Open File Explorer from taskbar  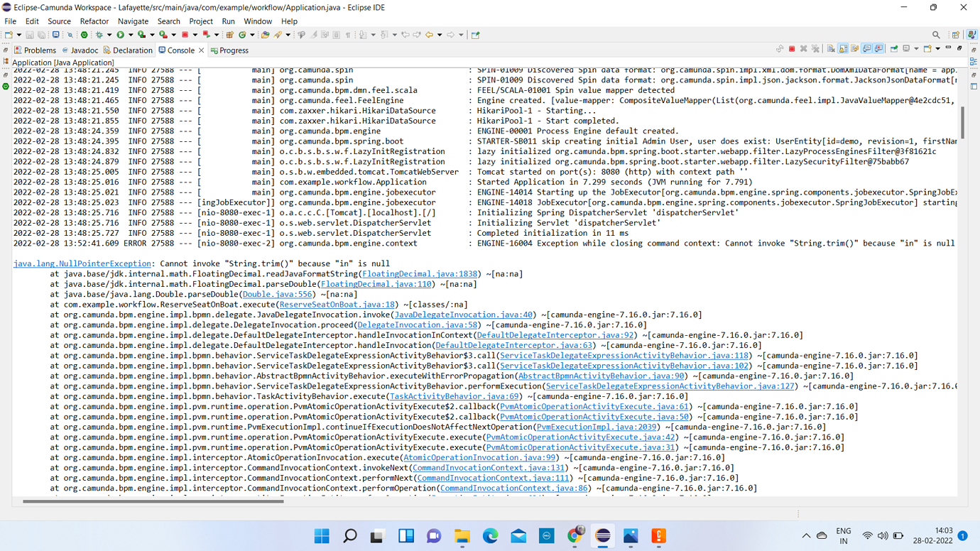(x=462, y=536)
